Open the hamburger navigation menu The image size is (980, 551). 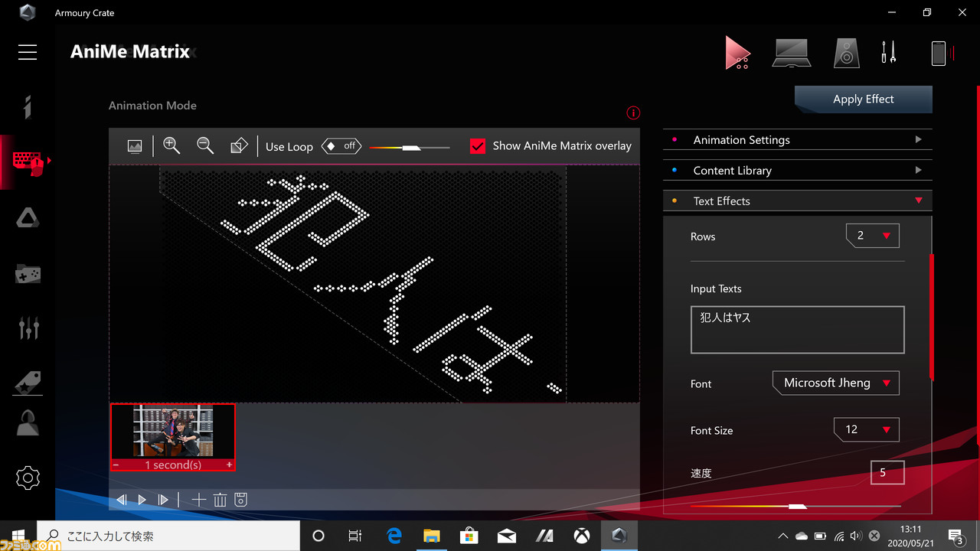point(28,51)
